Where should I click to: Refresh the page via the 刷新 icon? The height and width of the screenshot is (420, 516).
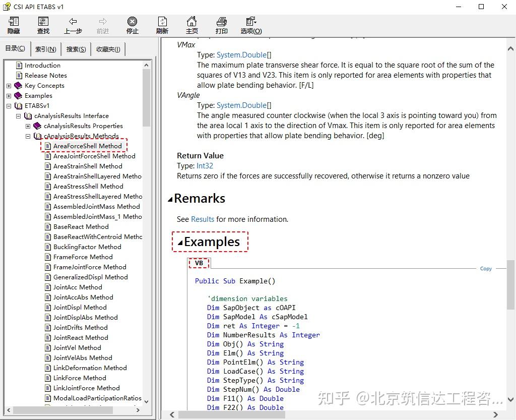162,25
